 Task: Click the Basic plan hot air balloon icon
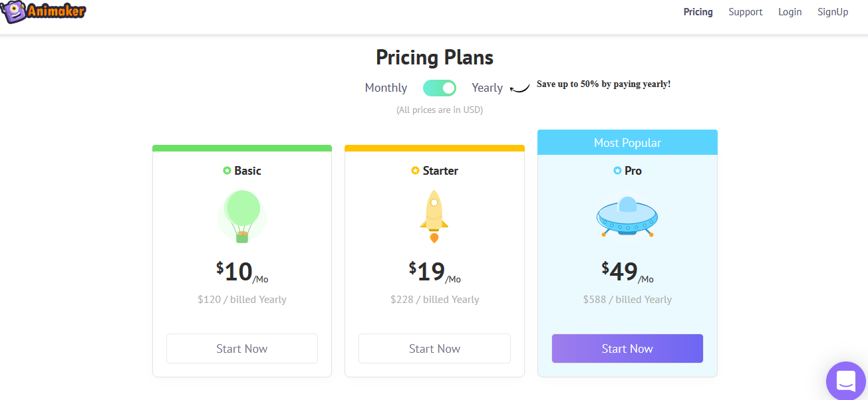(242, 216)
